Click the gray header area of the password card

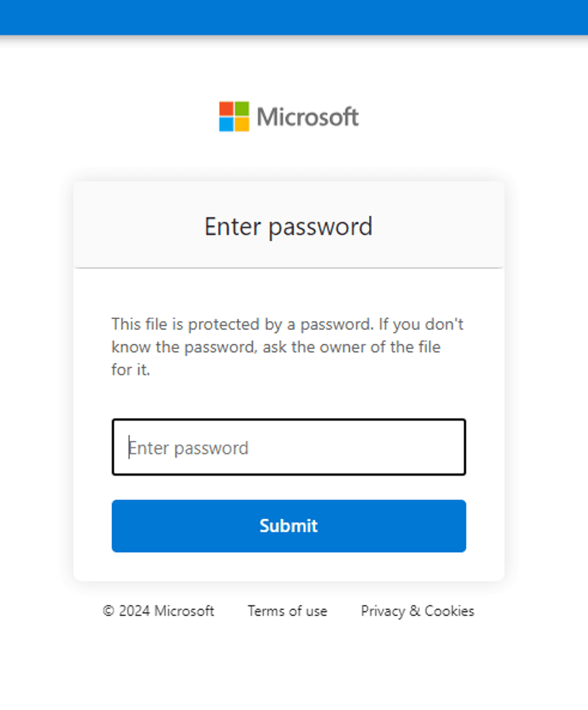pos(289,225)
